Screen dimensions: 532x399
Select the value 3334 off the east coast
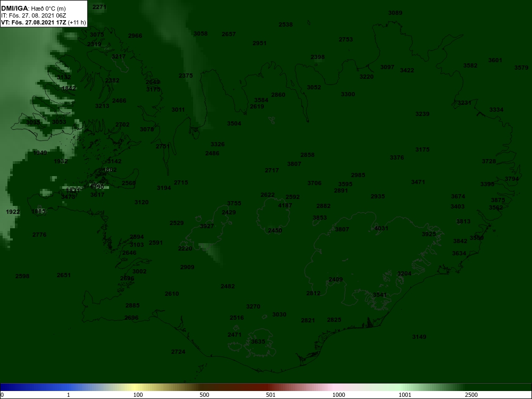point(496,110)
